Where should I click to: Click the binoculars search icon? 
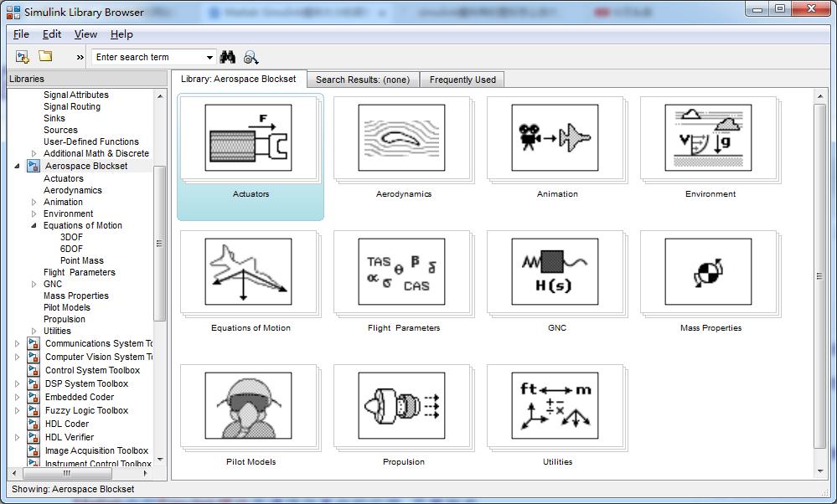pyautogui.click(x=227, y=57)
